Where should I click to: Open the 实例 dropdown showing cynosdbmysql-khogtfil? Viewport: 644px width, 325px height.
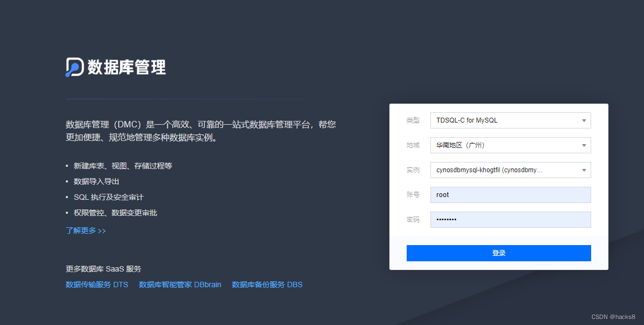coord(511,170)
